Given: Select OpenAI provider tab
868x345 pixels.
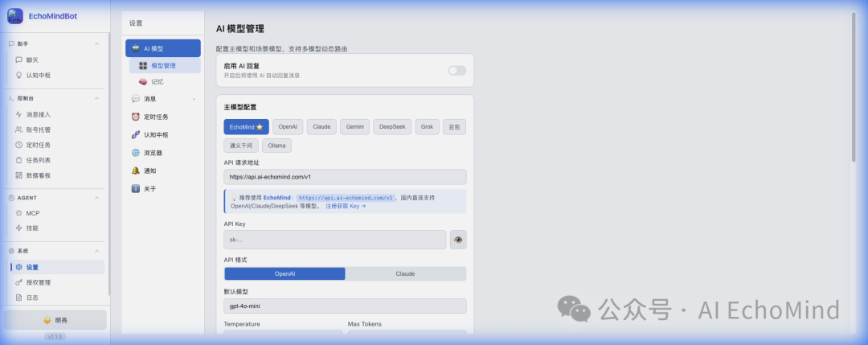Looking at the screenshot, I should click(288, 127).
